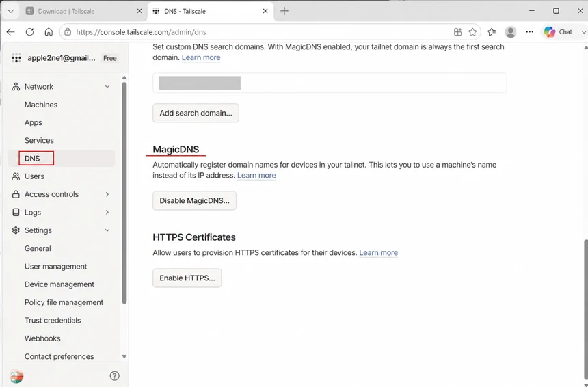
Task: Select the DNS - Tailscale tab
Action: [211, 11]
